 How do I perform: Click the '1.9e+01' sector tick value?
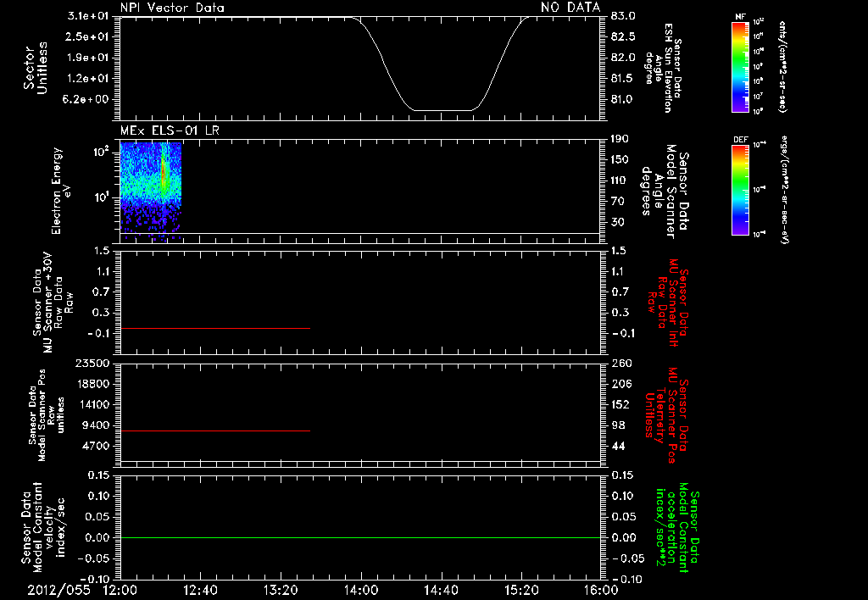(88, 58)
